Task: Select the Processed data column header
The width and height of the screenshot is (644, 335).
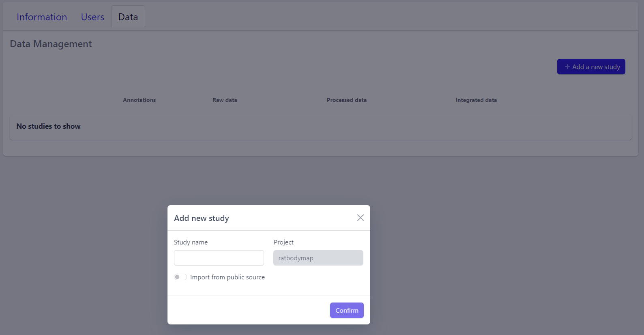Action: [346, 100]
